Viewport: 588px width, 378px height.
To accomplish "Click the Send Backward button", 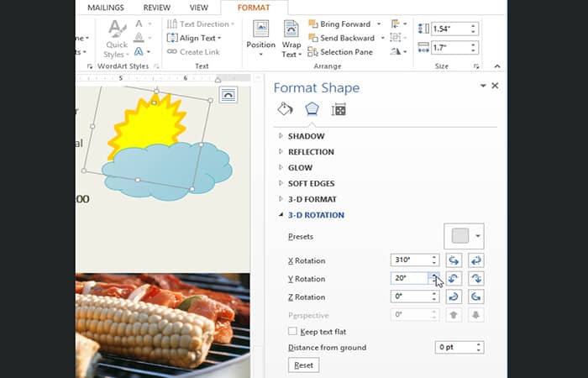I will [342, 38].
